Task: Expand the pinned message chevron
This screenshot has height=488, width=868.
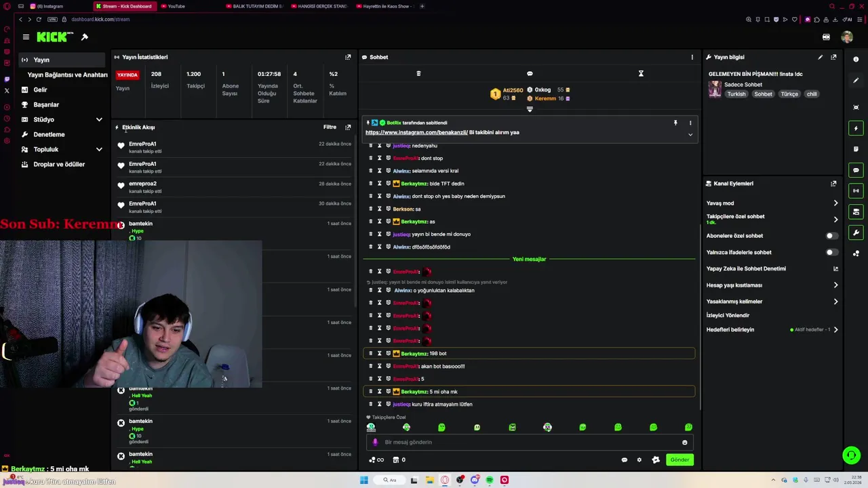Action: (690, 135)
